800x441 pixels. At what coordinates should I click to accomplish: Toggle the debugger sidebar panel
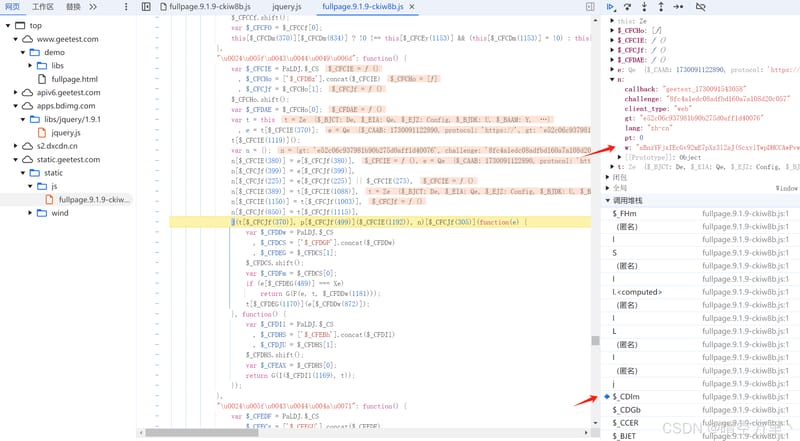590,7
